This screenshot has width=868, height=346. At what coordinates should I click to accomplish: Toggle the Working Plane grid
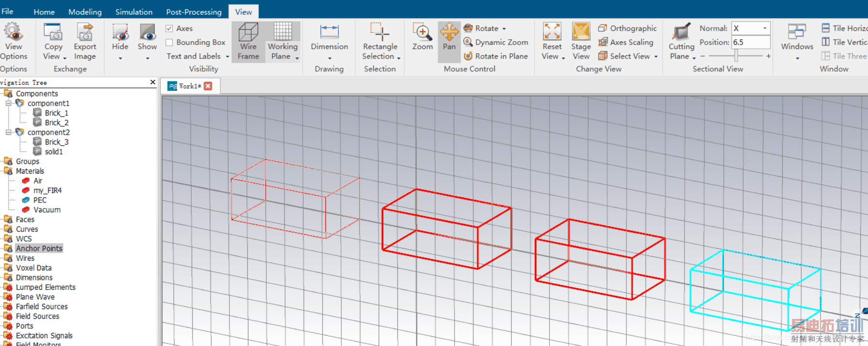283,32
